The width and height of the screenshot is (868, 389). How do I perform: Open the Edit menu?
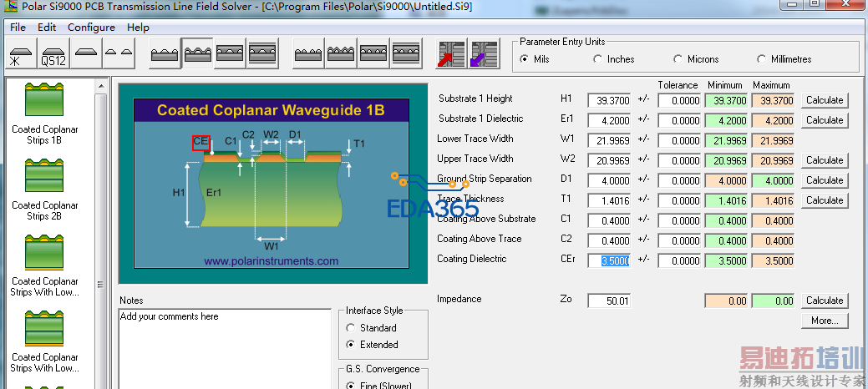pos(47,27)
